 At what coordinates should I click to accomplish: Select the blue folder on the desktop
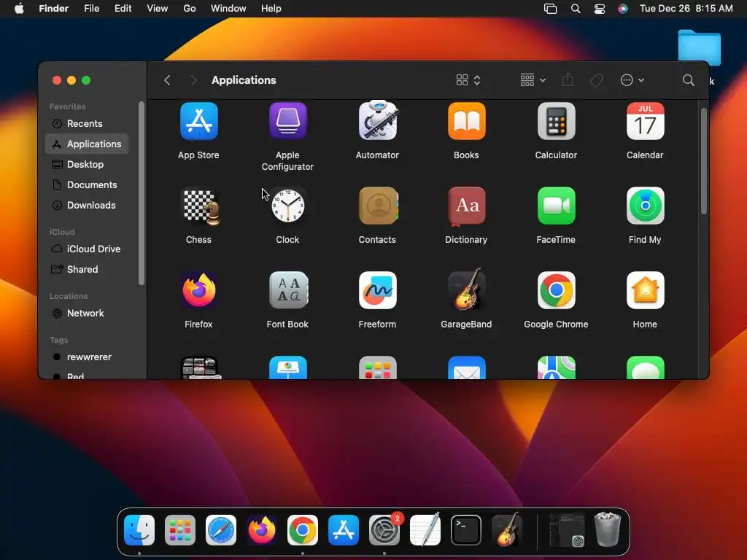point(700,47)
